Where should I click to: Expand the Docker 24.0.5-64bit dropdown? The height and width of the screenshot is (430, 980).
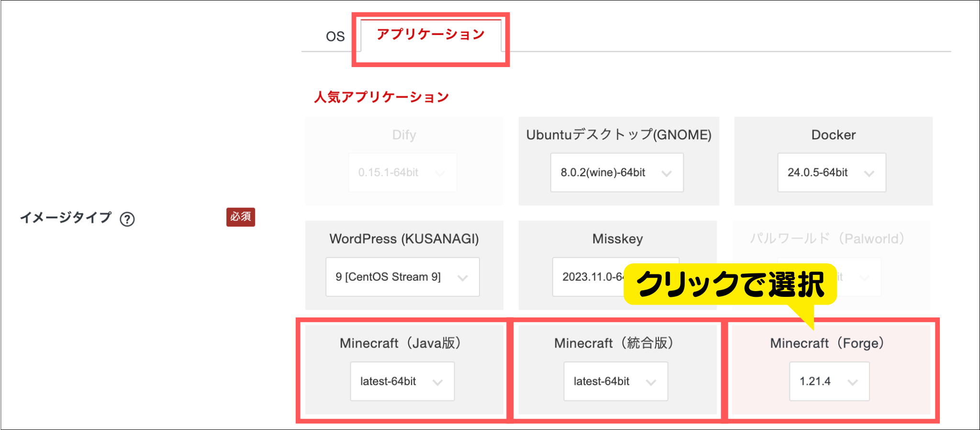(x=832, y=172)
